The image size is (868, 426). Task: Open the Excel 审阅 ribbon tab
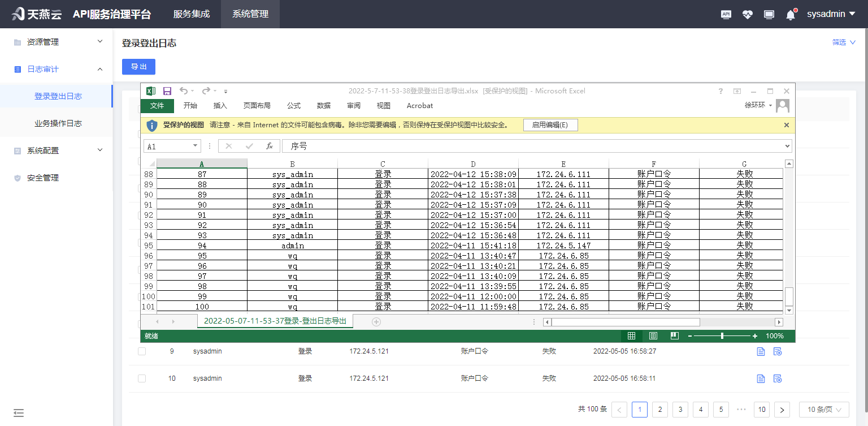[354, 105]
